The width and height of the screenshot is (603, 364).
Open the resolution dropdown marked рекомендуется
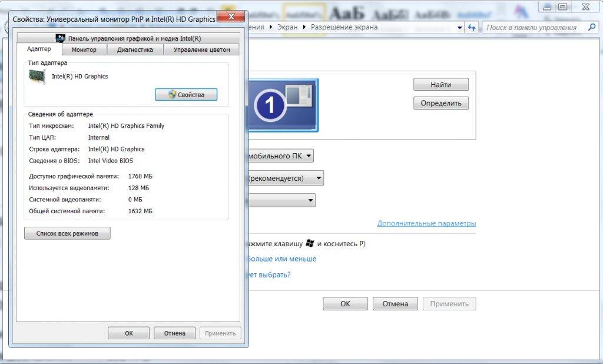285,178
